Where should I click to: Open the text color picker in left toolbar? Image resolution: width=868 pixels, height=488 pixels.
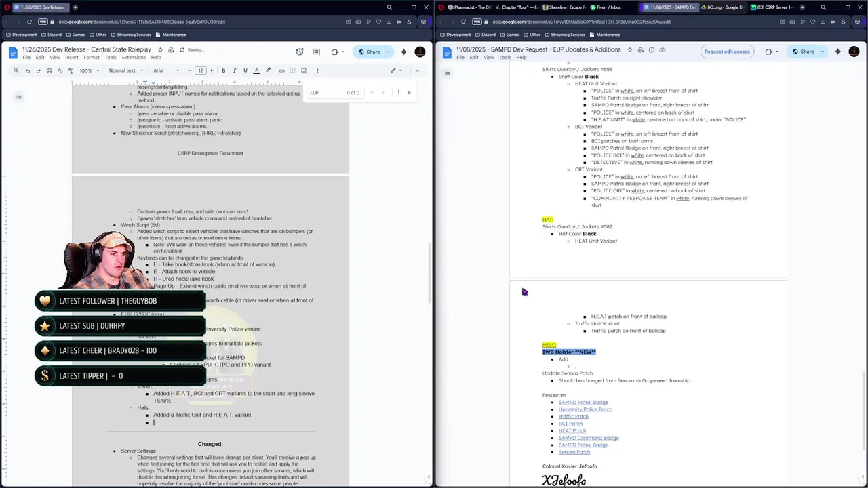[256, 70]
